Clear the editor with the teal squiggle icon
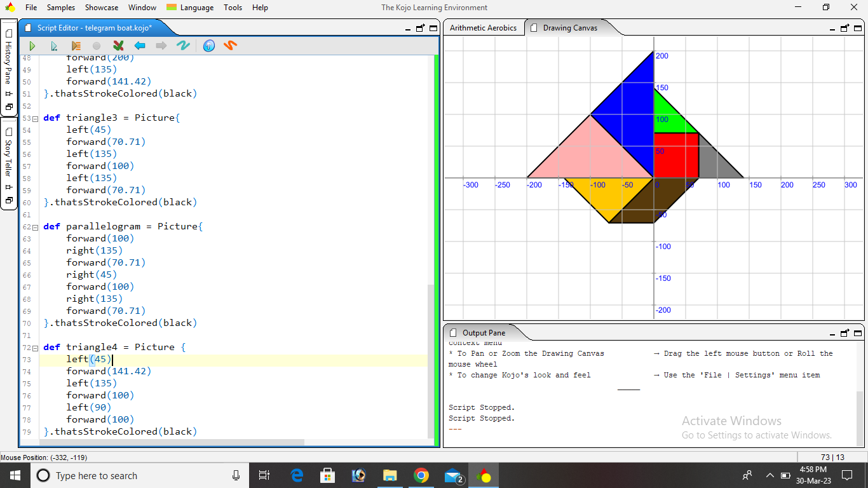The width and height of the screenshot is (868, 488). pos(183,46)
